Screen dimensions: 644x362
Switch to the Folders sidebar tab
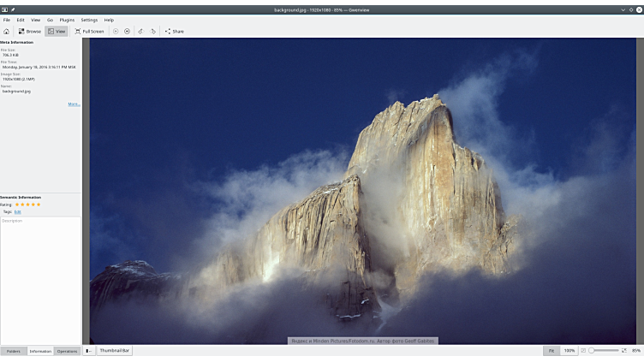tap(13, 351)
